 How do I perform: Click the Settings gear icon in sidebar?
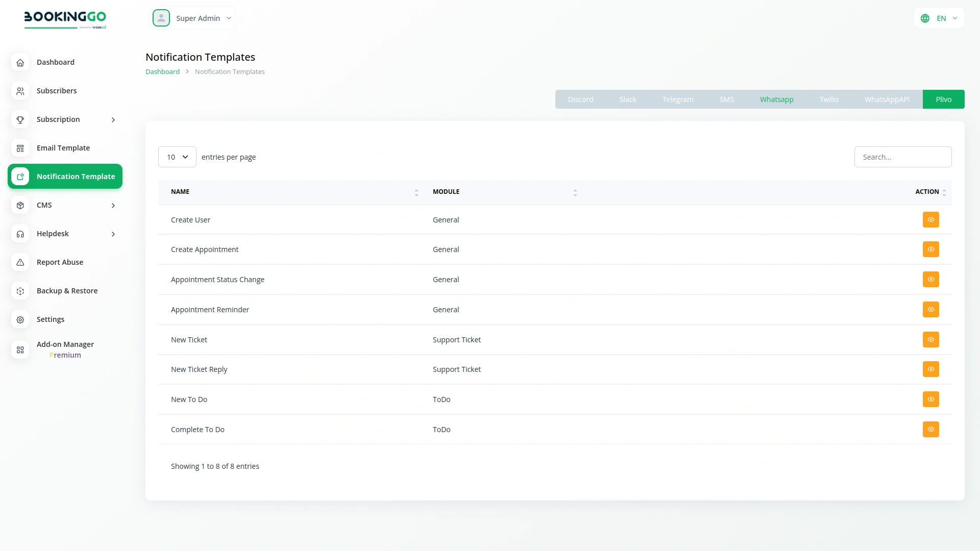pos(20,319)
